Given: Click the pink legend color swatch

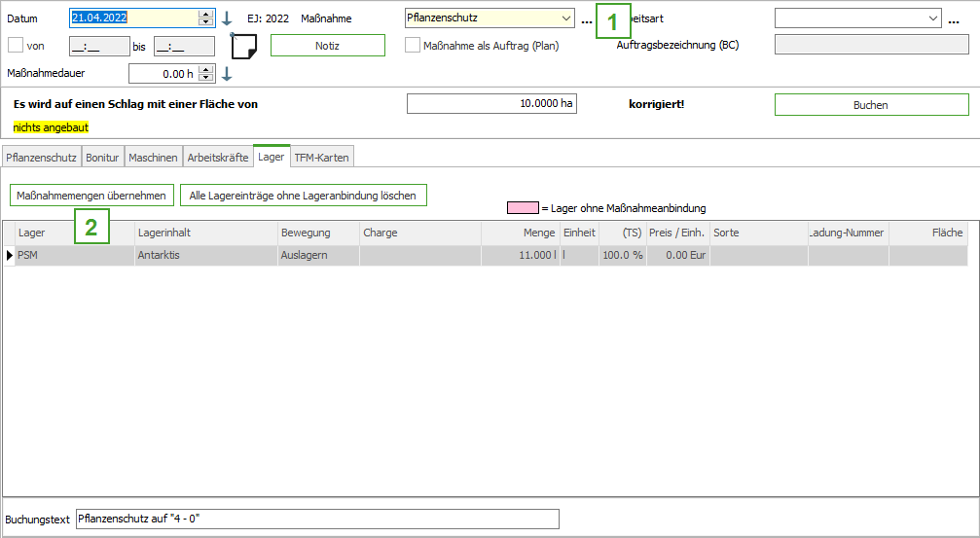Looking at the screenshot, I should point(523,208).
